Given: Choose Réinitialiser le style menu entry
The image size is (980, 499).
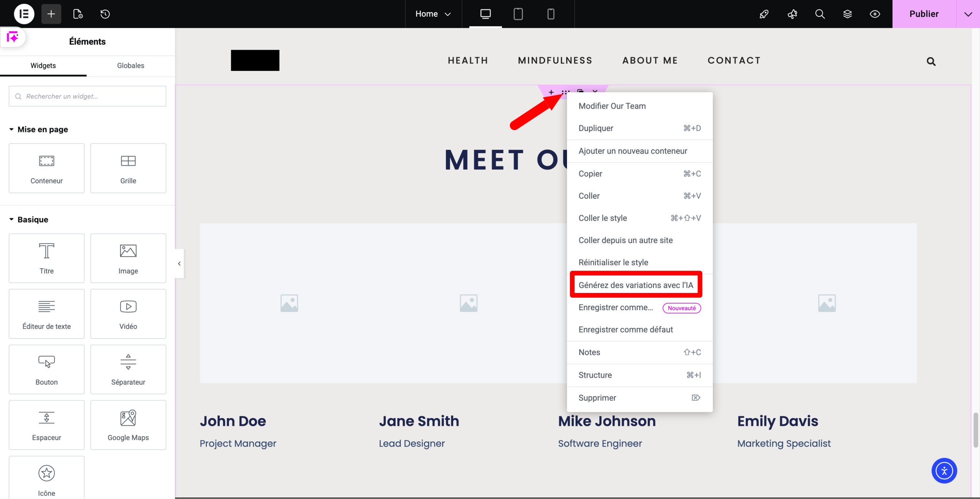Looking at the screenshot, I should pyautogui.click(x=639, y=263).
